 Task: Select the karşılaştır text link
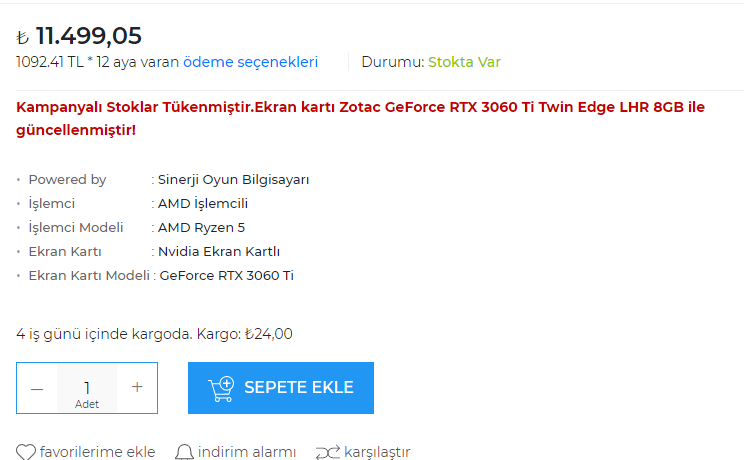pyautogui.click(x=377, y=452)
